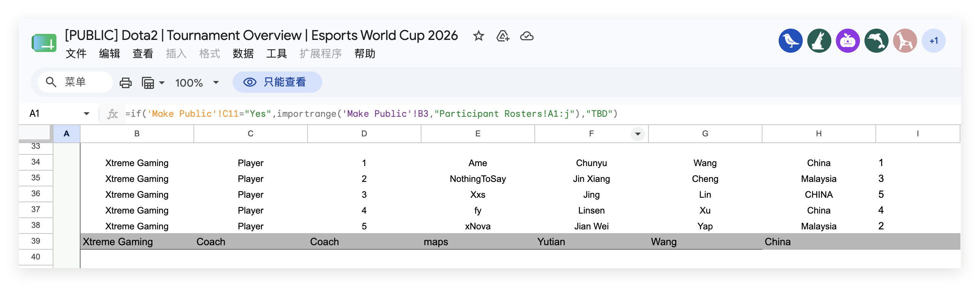Click cell with 'Xxs'
The height and width of the screenshot is (287, 980).
tap(478, 194)
